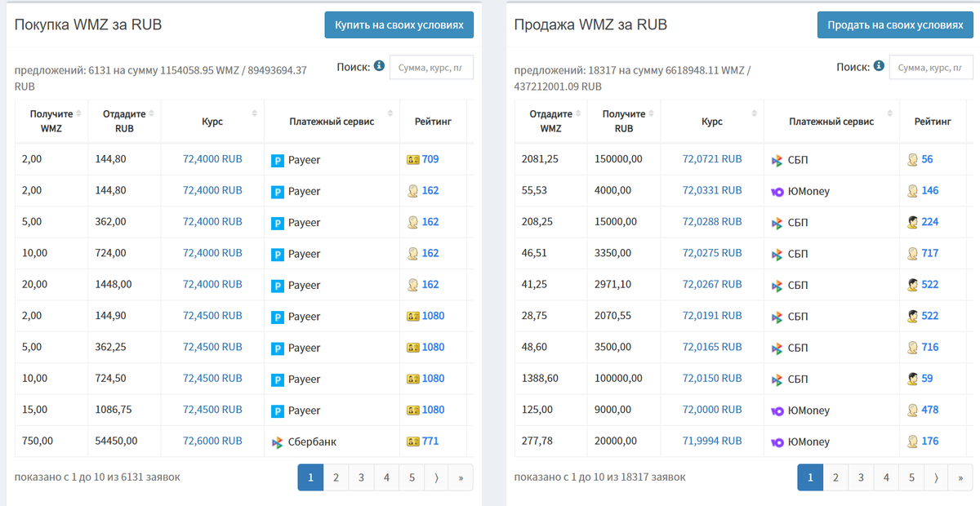Open rating 522 link in 41,25 row

pos(929,284)
